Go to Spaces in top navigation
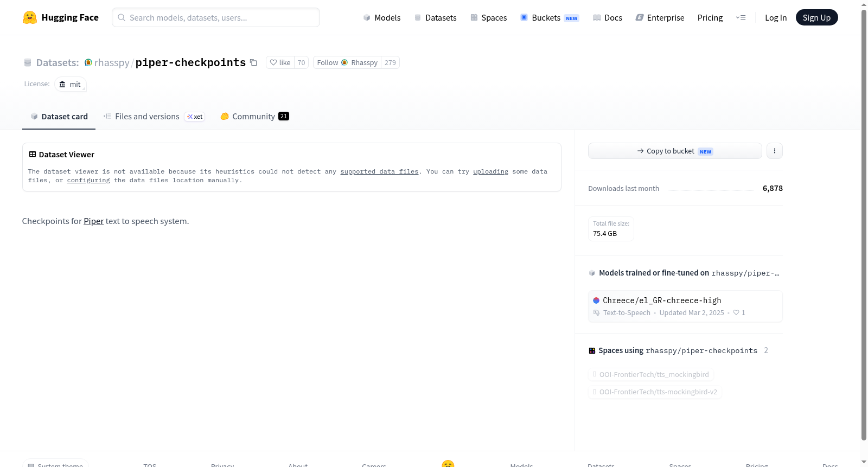 click(x=489, y=17)
